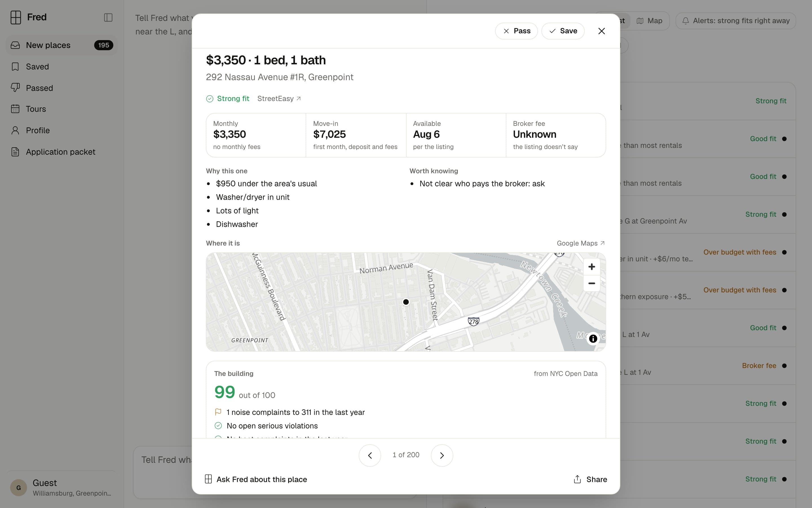812x508 pixels.
Task: Open New places inbox
Action: (62, 45)
